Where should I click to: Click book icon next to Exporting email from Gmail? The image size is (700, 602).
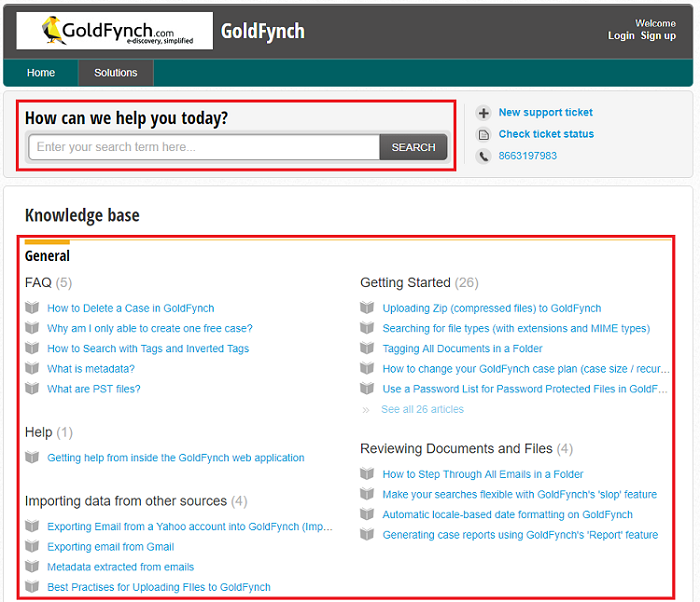click(32, 546)
